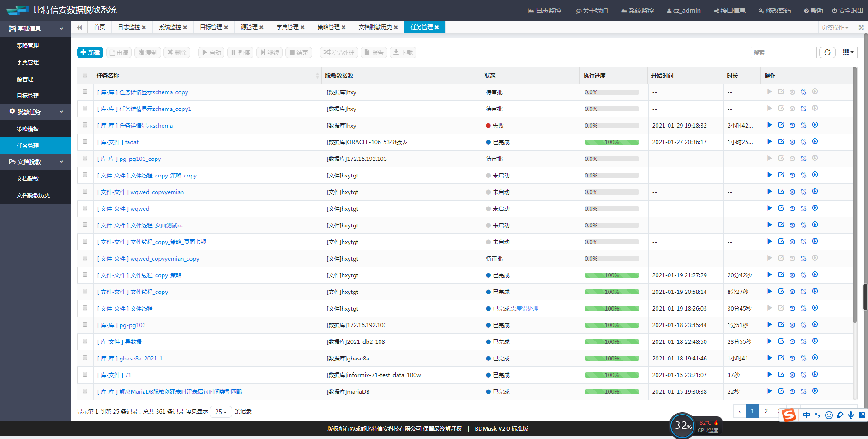868x439 pixels.
Task: Tick the select-all checkbox in table header
Action: click(x=85, y=75)
